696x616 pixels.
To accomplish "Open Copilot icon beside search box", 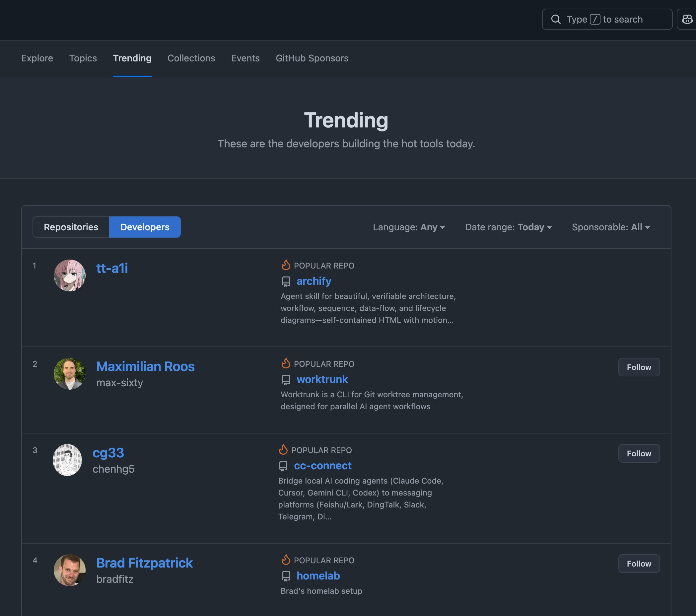I will (x=687, y=20).
